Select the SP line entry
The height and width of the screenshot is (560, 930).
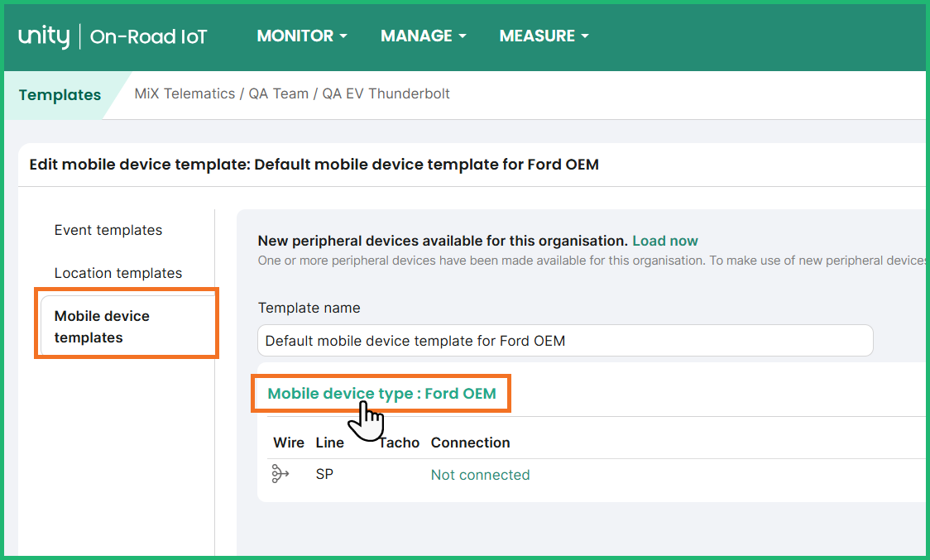pos(324,473)
